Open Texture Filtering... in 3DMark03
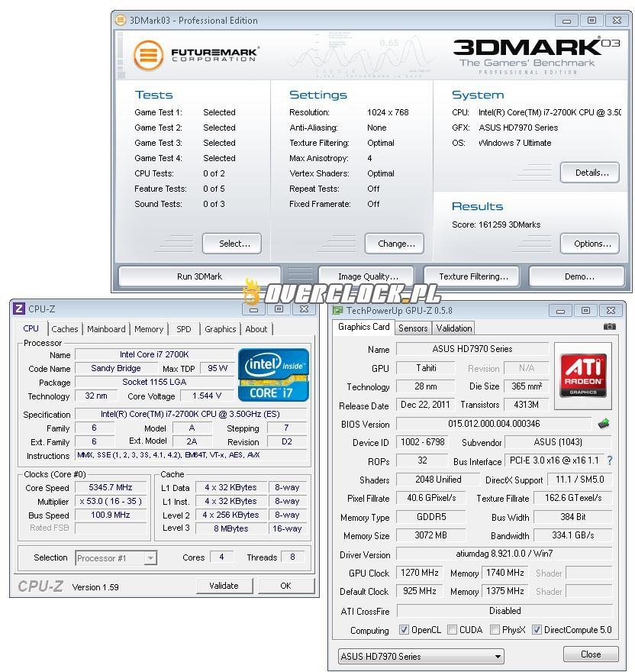The image size is (635, 672). click(472, 276)
